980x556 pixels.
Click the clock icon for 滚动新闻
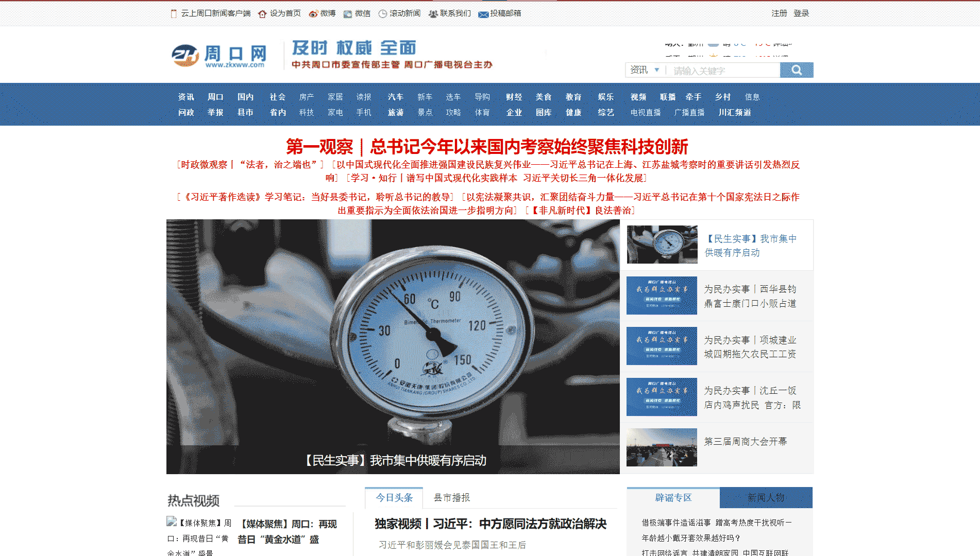pyautogui.click(x=383, y=14)
